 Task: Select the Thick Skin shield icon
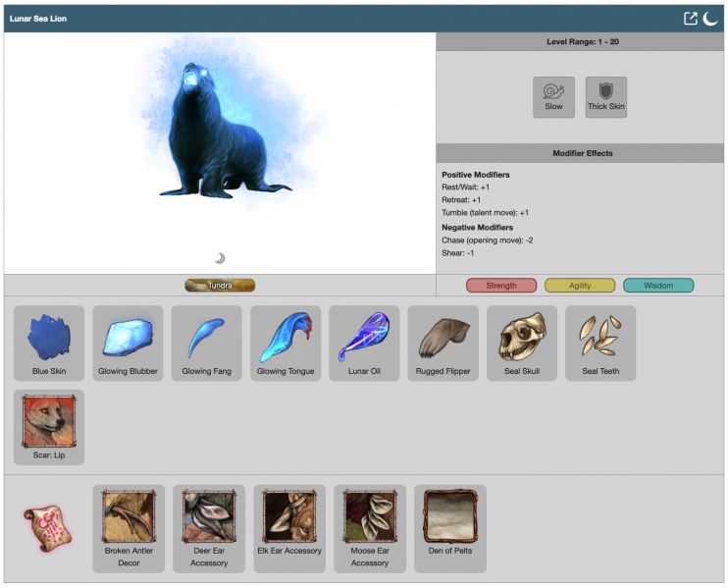coord(605,96)
